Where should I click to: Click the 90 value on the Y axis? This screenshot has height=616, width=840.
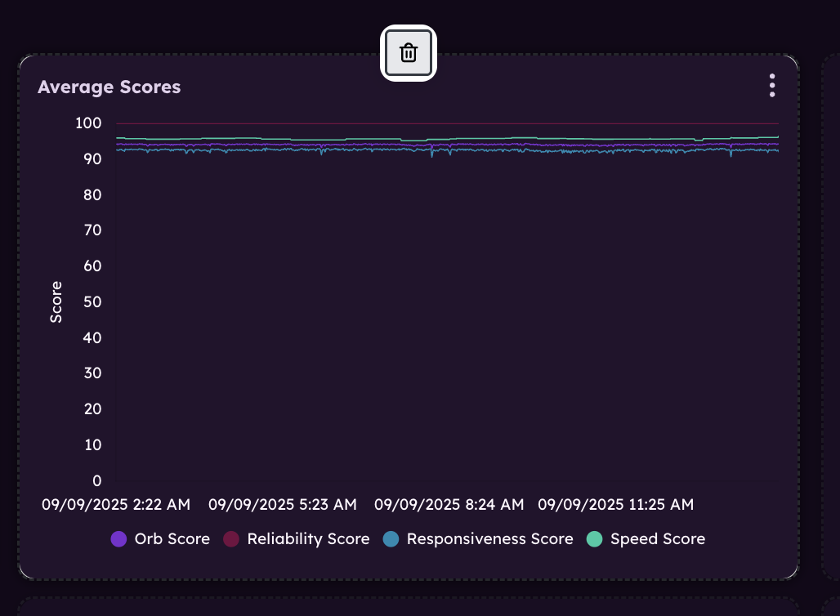tap(92, 158)
